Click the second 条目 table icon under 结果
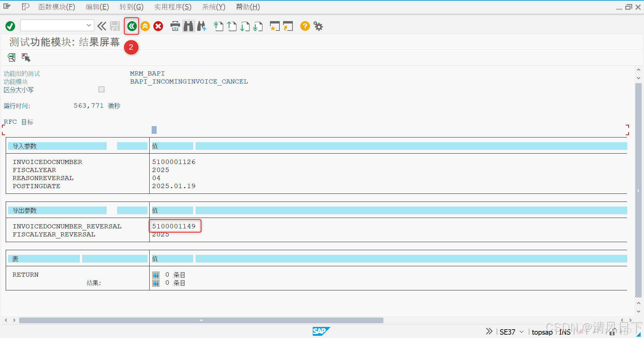644x338 pixels. point(156,283)
